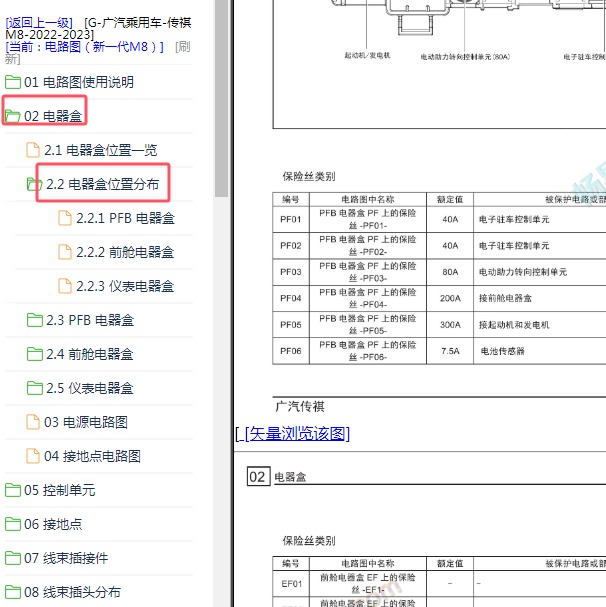Collapse 2.2 电器盒位置分布 node
Viewport: 606px width, 607px height.
(103, 184)
